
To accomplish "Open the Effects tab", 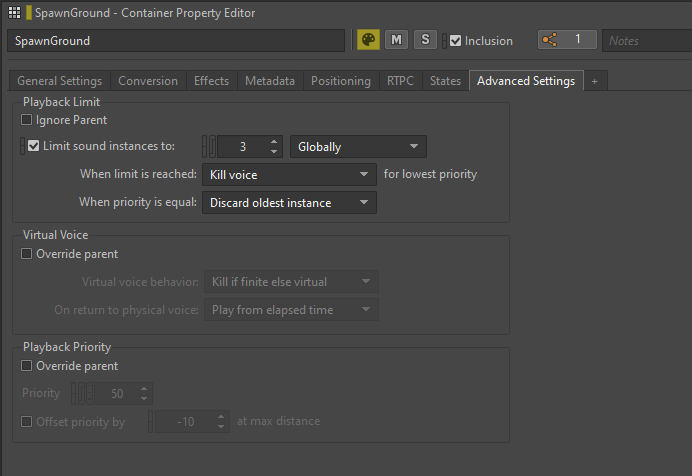I will coord(211,81).
